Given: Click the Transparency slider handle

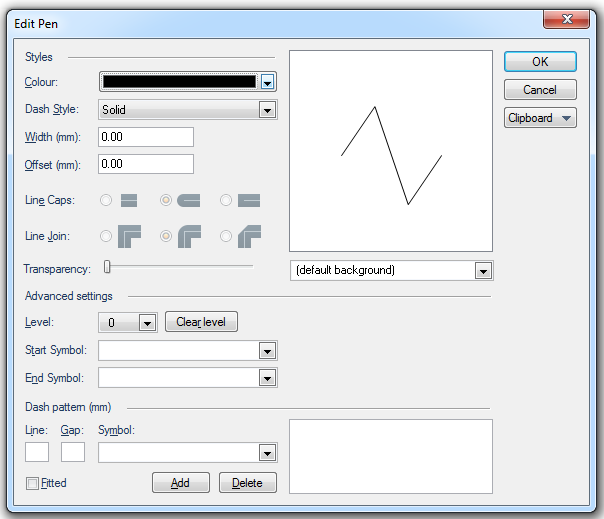Looking at the screenshot, I should [107, 267].
